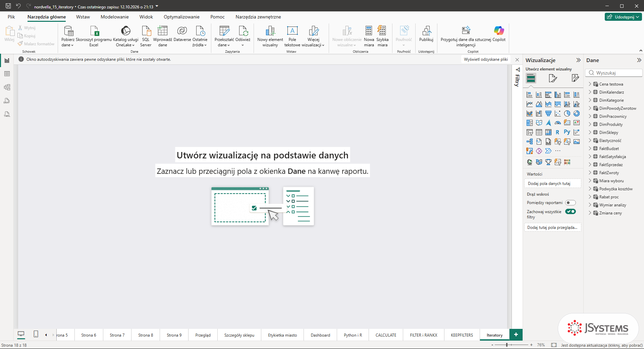Click the zoom slider handle

[x=507, y=345]
